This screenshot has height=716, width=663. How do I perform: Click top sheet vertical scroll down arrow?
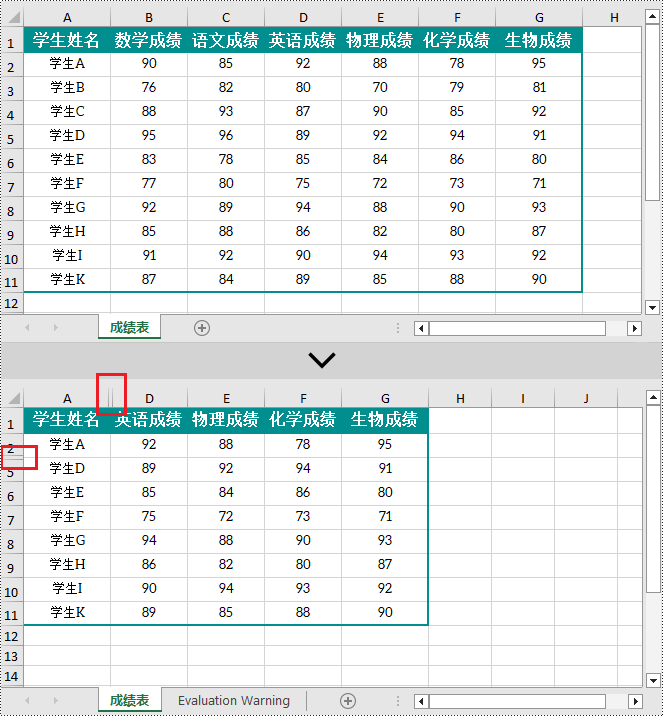point(652,307)
